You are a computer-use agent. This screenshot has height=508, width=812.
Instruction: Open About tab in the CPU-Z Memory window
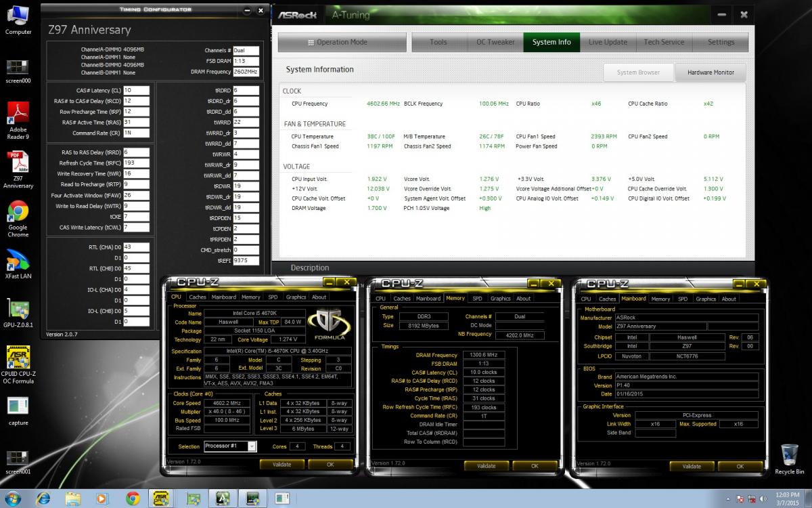tap(524, 298)
